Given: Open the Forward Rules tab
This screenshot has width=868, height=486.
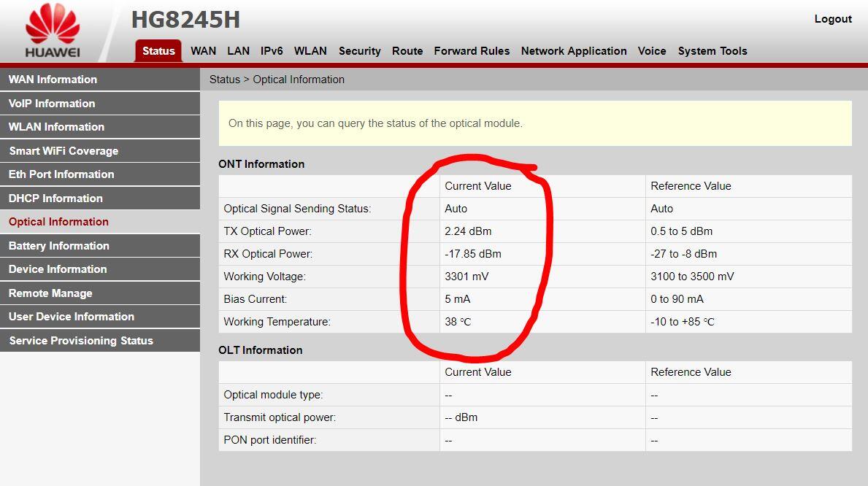Looking at the screenshot, I should point(472,51).
